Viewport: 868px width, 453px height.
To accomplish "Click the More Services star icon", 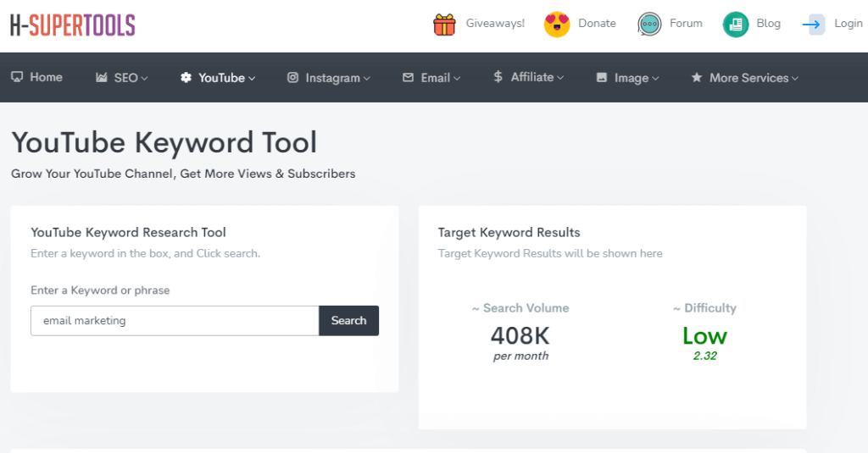I will coord(697,77).
